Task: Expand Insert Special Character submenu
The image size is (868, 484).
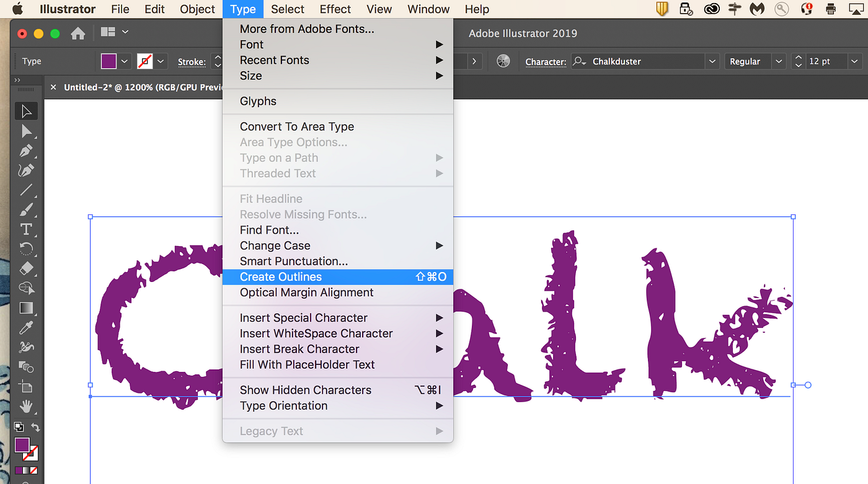Action: coord(338,318)
